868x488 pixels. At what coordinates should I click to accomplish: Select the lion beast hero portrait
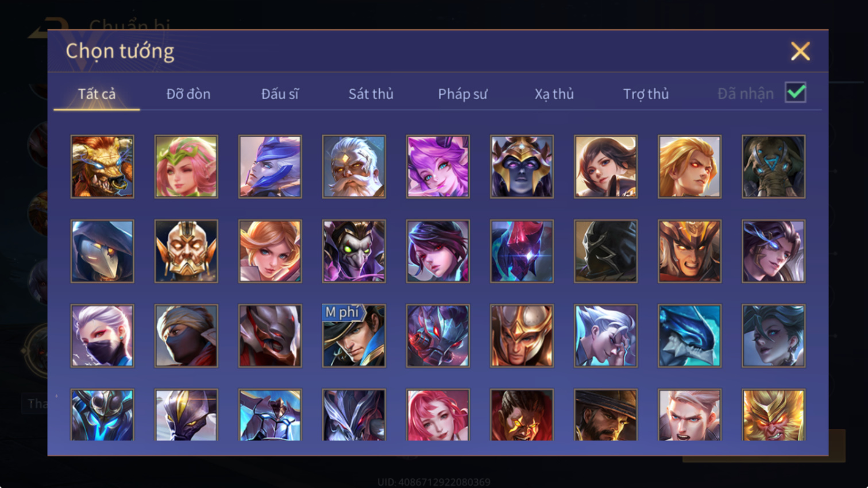[102, 166]
